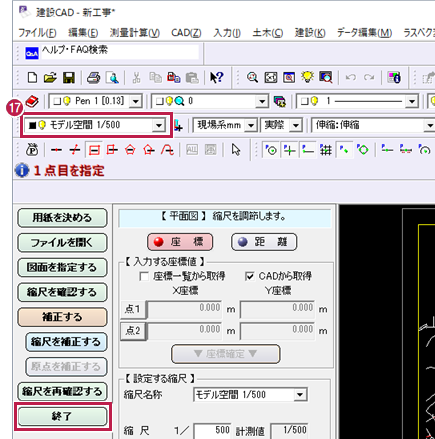Click 縮尺を再確認する button
435x439 pixels.
pyautogui.click(x=62, y=391)
